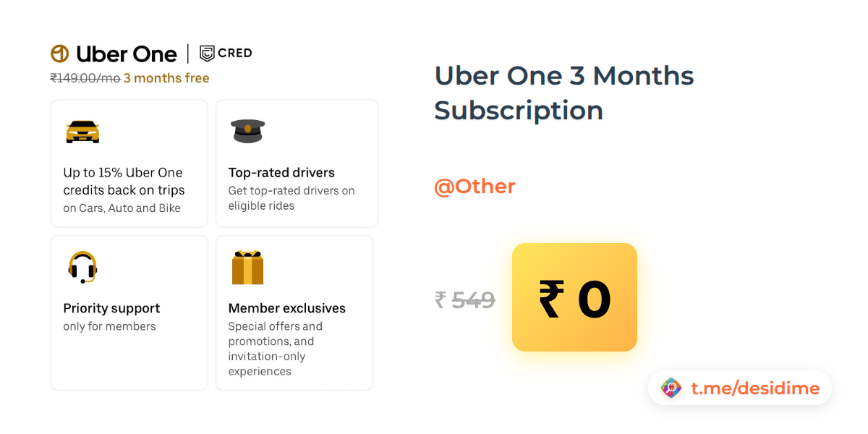The width and height of the screenshot is (868, 434).
Task: Click the orange headset support icon
Action: pos(82,267)
